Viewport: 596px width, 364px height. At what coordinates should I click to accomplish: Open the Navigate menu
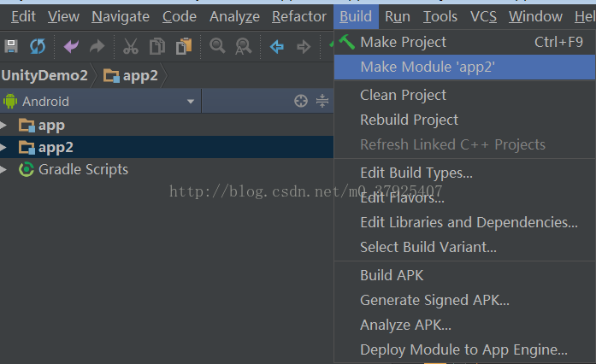pos(121,17)
